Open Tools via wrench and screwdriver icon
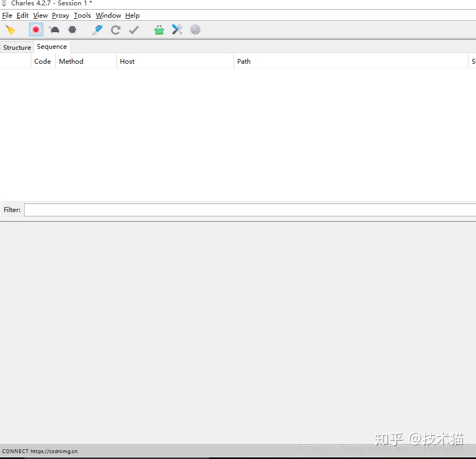 pos(177,29)
